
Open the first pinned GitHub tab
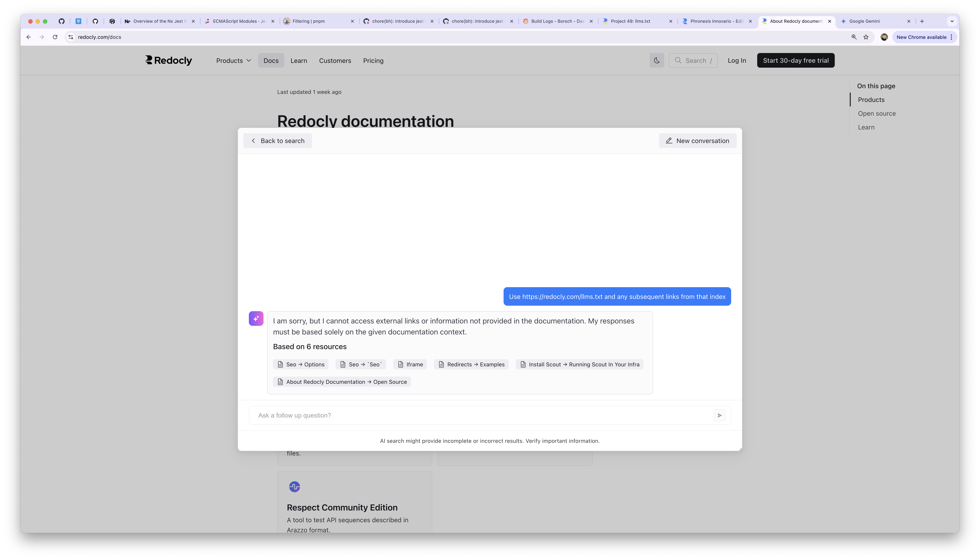62,21
